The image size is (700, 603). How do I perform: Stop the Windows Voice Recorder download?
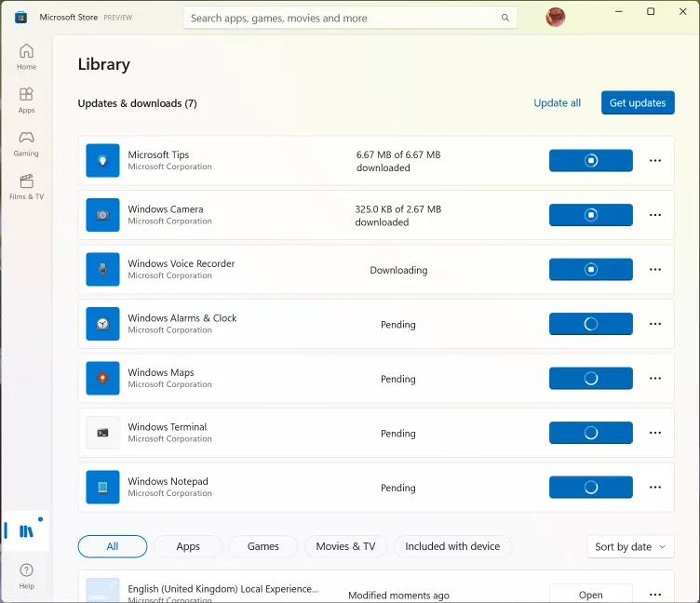[x=590, y=269]
